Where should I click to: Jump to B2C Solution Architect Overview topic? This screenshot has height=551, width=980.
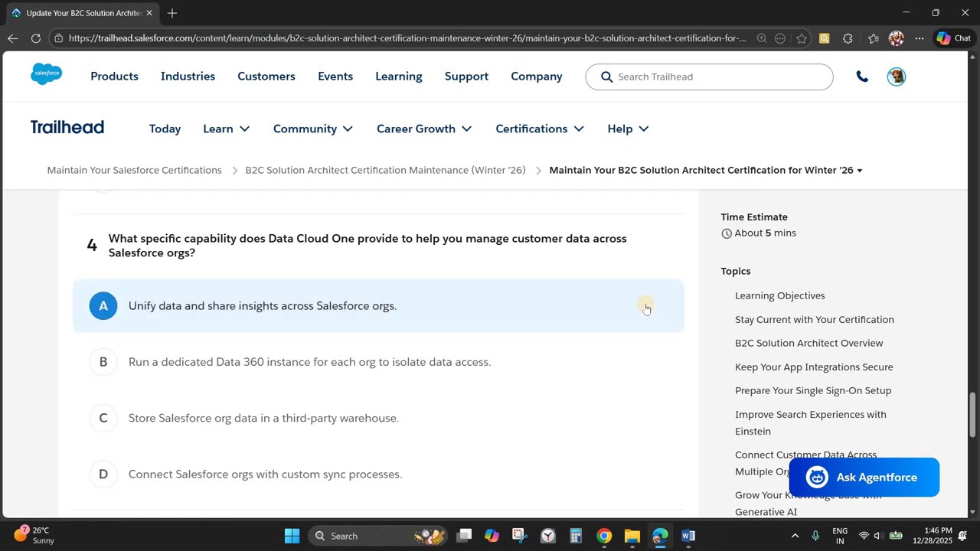pyautogui.click(x=809, y=343)
